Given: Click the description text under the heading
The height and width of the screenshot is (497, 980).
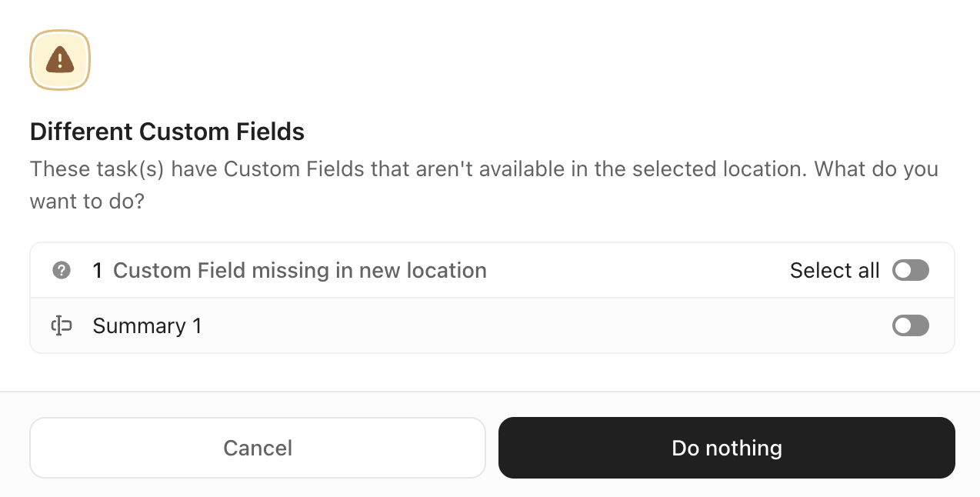Looking at the screenshot, I should (x=484, y=185).
